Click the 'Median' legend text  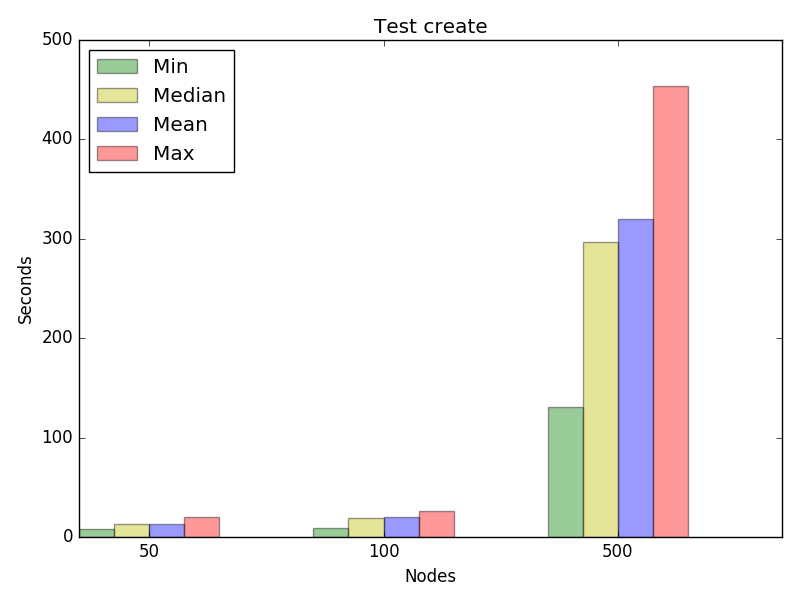tap(189, 96)
